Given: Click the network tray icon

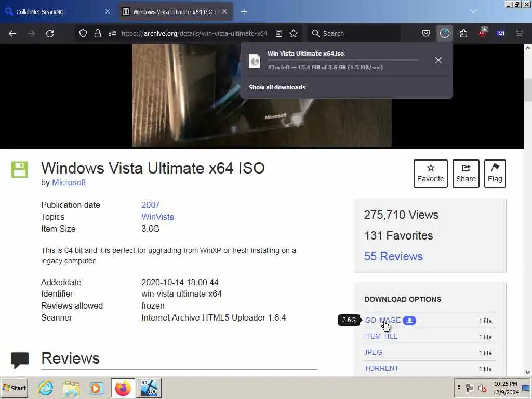Looking at the screenshot, I should (470, 388).
